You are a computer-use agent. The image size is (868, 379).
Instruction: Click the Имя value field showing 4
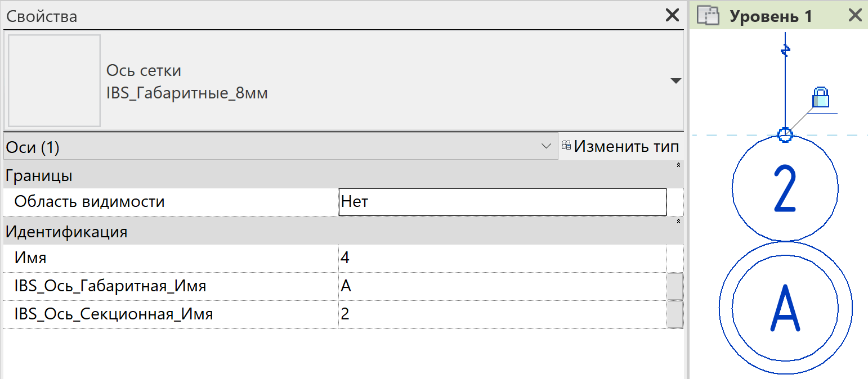[x=503, y=258]
